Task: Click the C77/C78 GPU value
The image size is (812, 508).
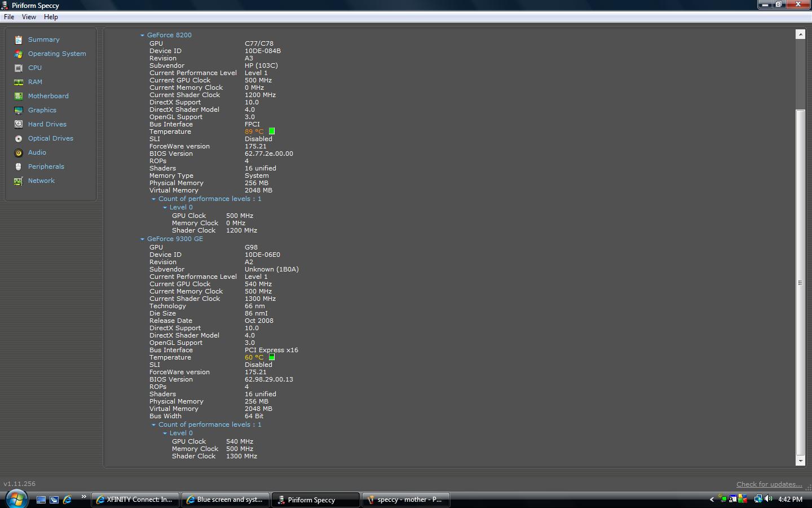Action: click(259, 43)
